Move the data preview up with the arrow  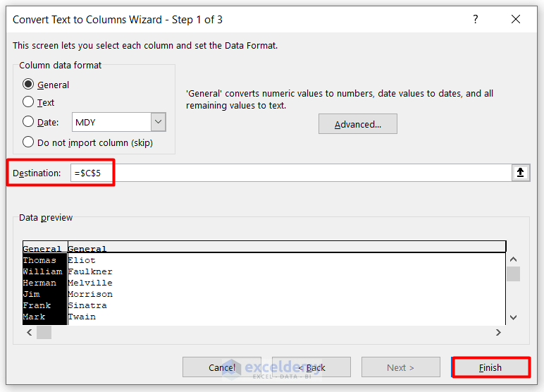tap(514, 259)
